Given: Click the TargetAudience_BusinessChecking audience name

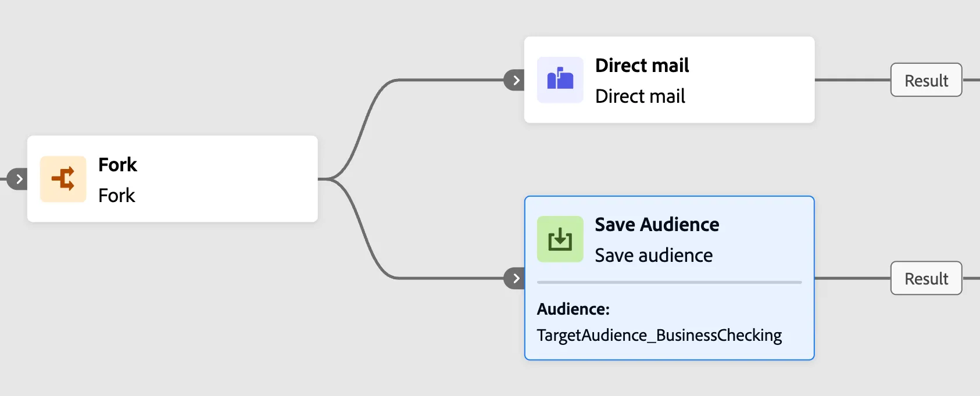Looking at the screenshot, I should pos(659,335).
